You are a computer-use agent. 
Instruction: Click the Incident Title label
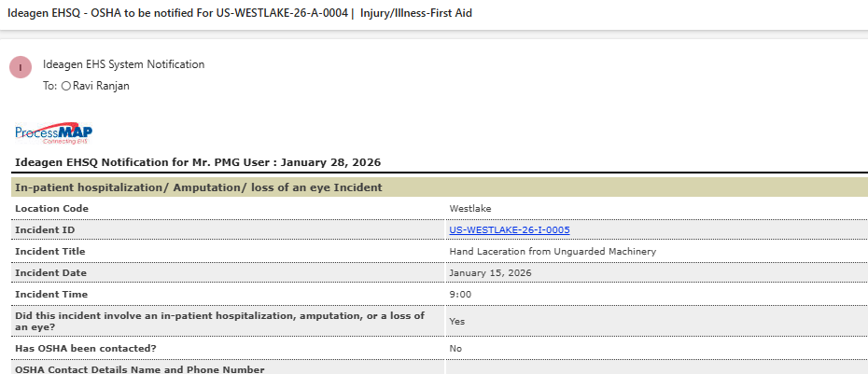[49, 252]
